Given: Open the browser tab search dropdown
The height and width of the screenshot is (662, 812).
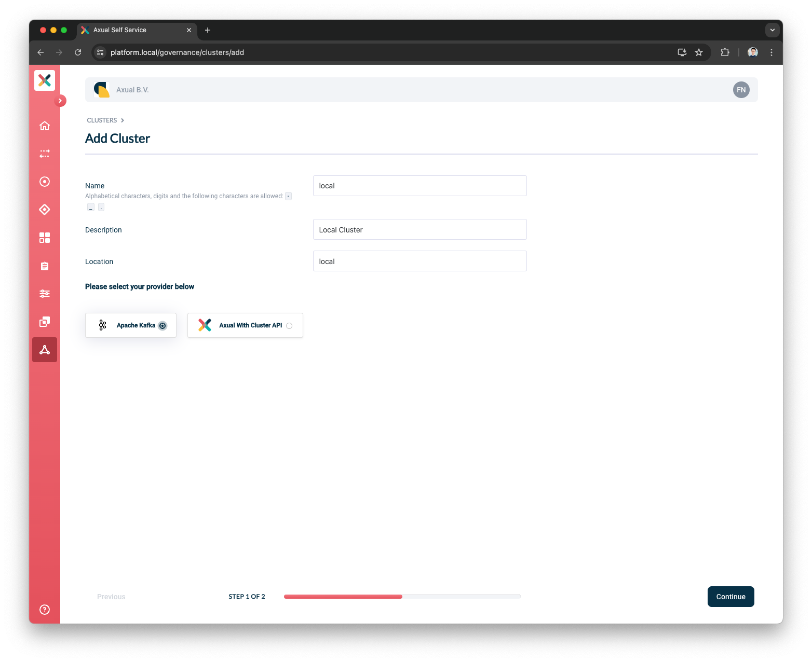Looking at the screenshot, I should point(772,30).
